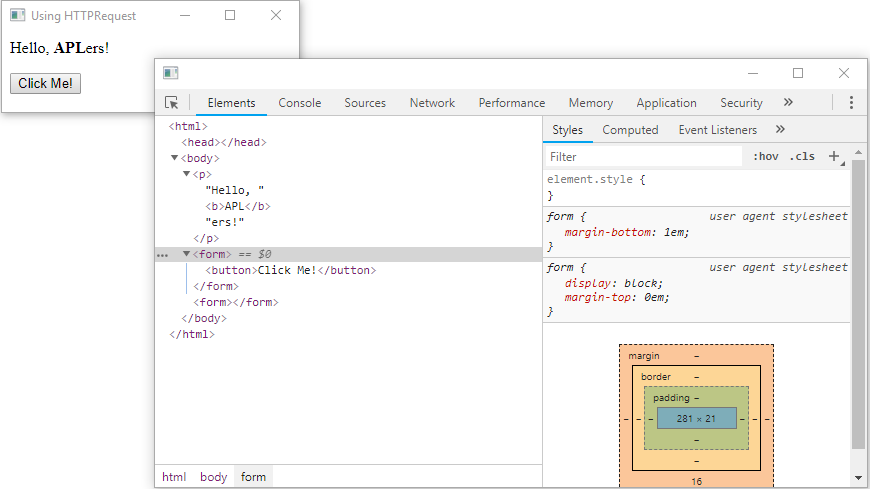
Task: Open the DevTools three-dot customize menu
Action: (x=851, y=103)
